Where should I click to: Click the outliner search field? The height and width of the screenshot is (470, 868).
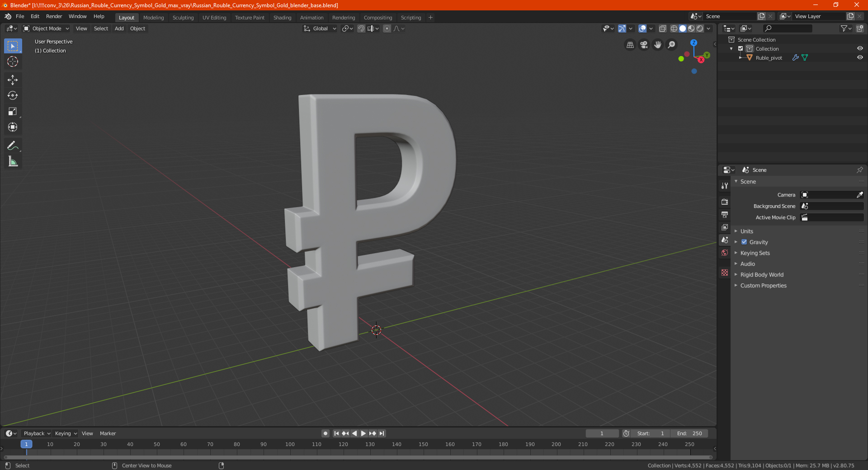pos(788,28)
